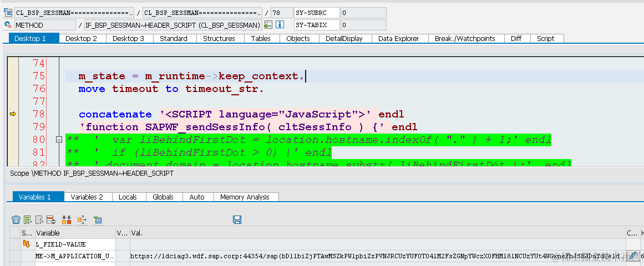This screenshot has height=266, width=644.
Task: Click the 'move timeout to timeout_str.' code line
Action: pos(171,89)
